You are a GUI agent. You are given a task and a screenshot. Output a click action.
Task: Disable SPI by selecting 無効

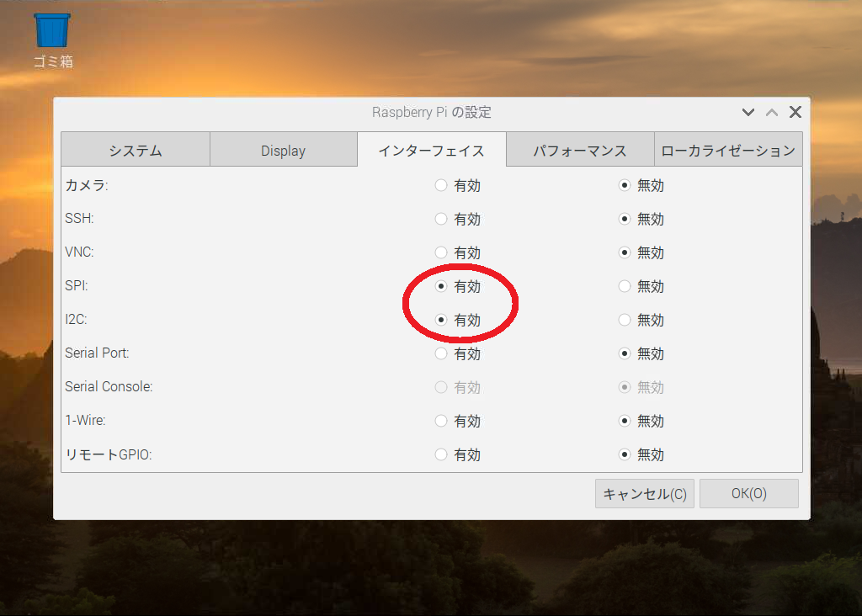[625, 287]
